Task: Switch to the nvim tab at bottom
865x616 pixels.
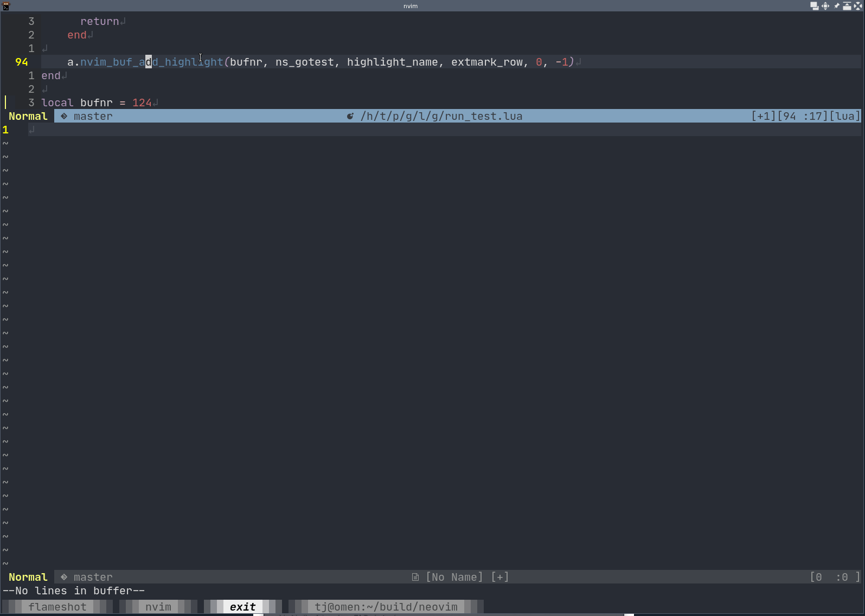Action: pyautogui.click(x=158, y=607)
